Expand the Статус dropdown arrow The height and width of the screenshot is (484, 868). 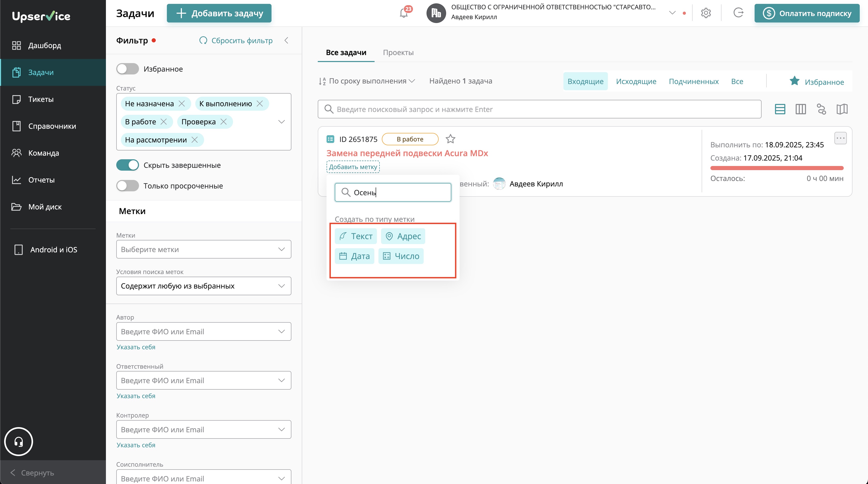tap(281, 122)
